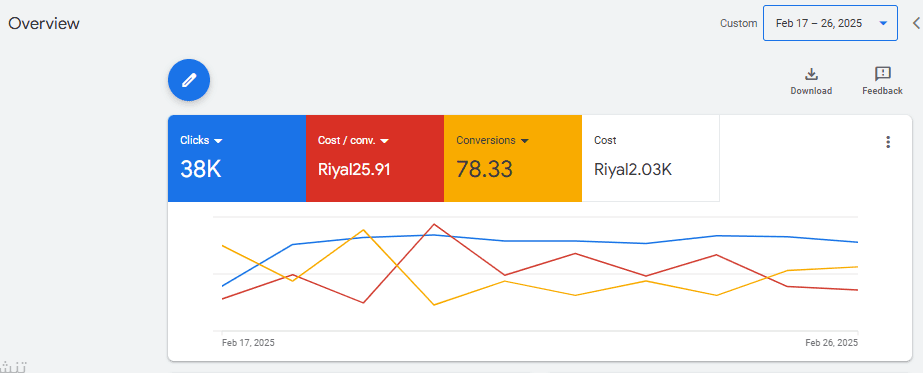Click the Custom date range label
The height and width of the screenshot is (373, 923).
pyautogui.click(x=739, y=24)
